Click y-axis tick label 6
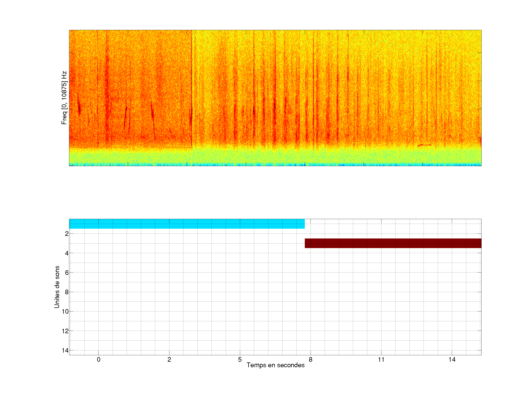 pos(67,272)
